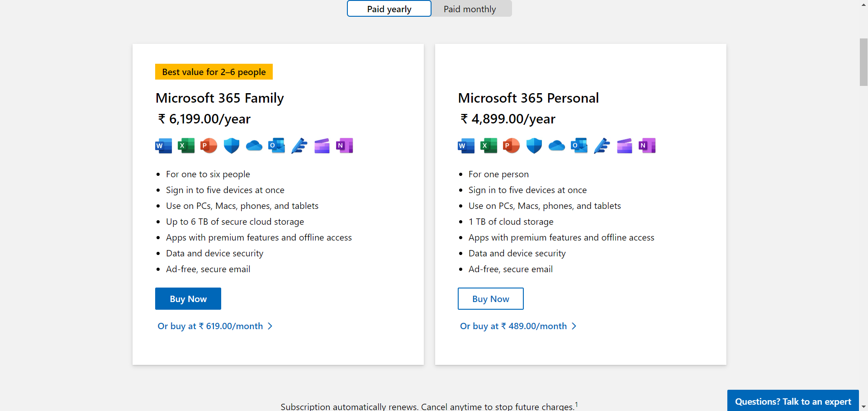
Task: Click the OneNote icon in the Personal plan
Action: [647, 146]
